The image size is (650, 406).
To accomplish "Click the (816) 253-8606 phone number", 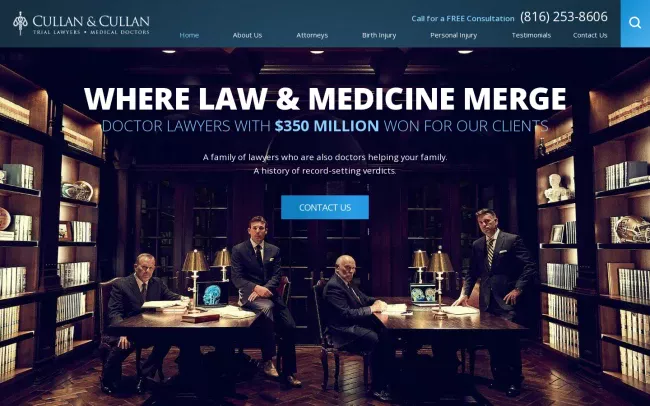I will pyautogui.click(x=564, y=17).
